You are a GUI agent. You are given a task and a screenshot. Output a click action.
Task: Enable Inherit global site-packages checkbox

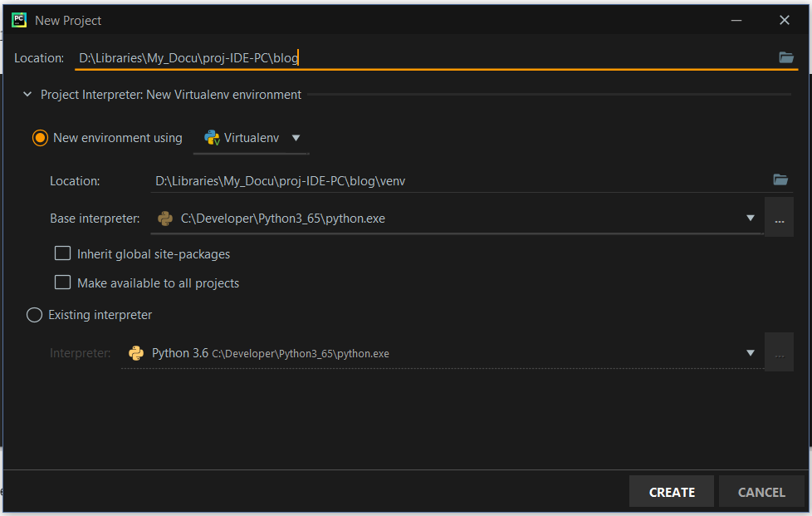[x=62, y=253]
